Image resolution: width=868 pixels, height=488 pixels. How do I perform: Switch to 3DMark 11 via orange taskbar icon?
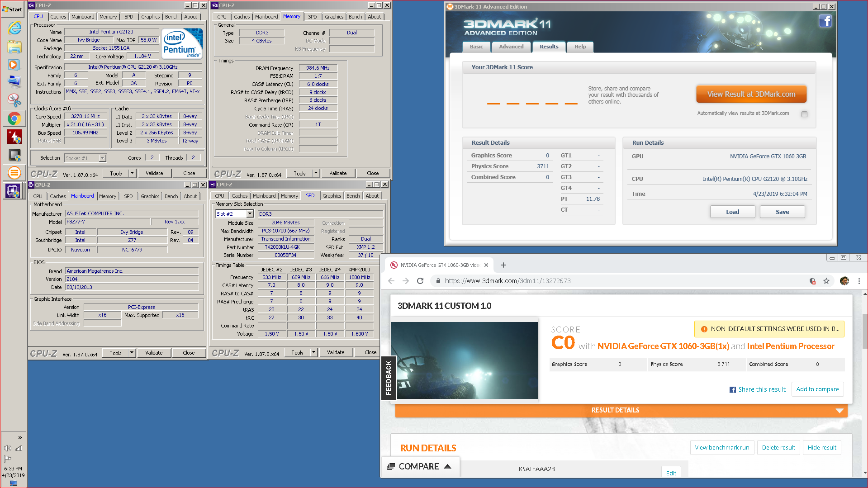coord(14,172)
